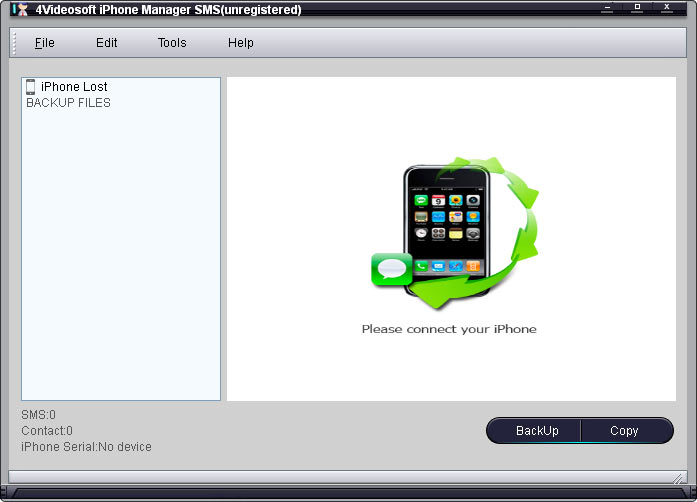
Task: Click the phone icon beside iPhone Lost
Action: tap(31, 87)
